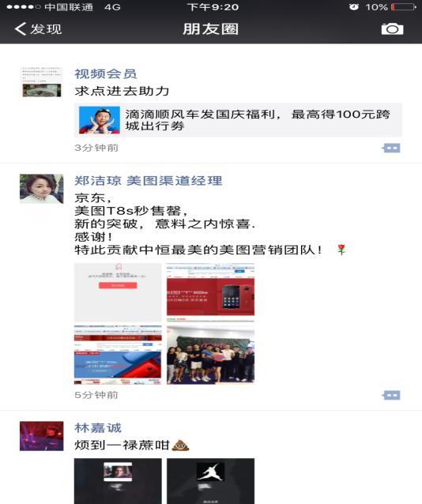Open 滴滴顺风车 shared link card
Image resolution: width=422 pixels, height=504 pixels.
click(238, 120)
